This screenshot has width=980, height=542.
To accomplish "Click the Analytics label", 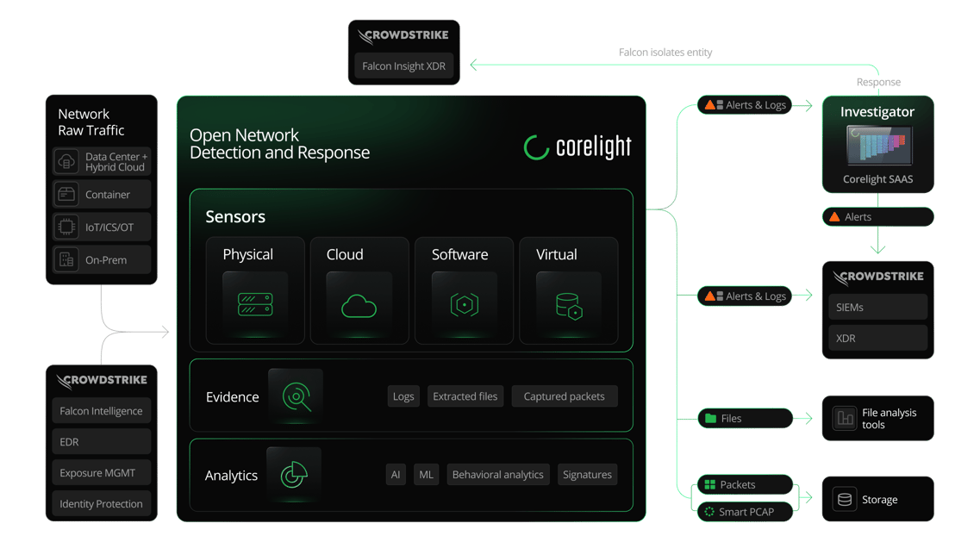I will 231,476.
